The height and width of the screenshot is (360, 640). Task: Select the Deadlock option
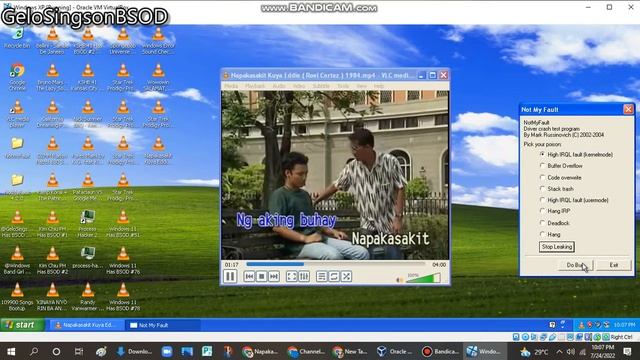tap(554, 223)
